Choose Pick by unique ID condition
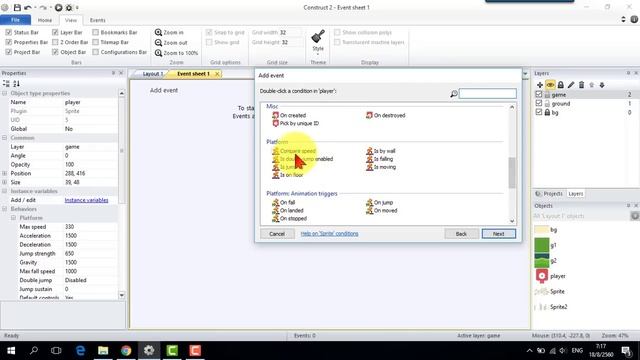 coord(296,123)
